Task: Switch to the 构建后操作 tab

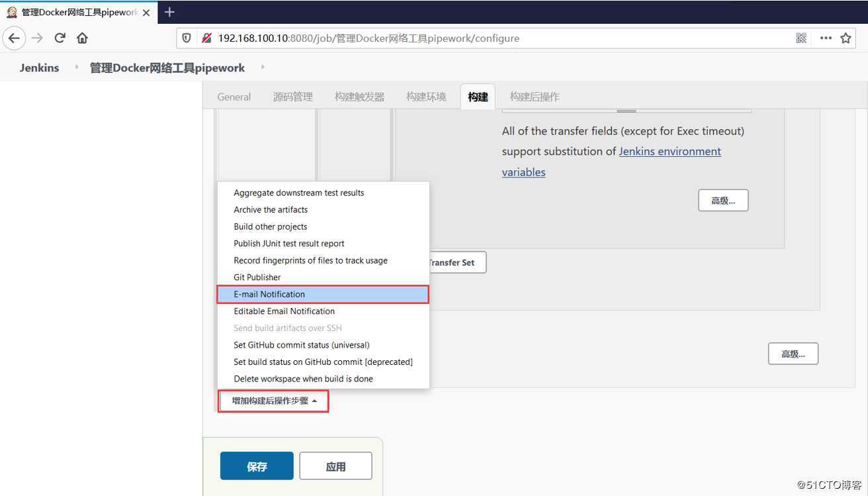Action: (535, 97)
